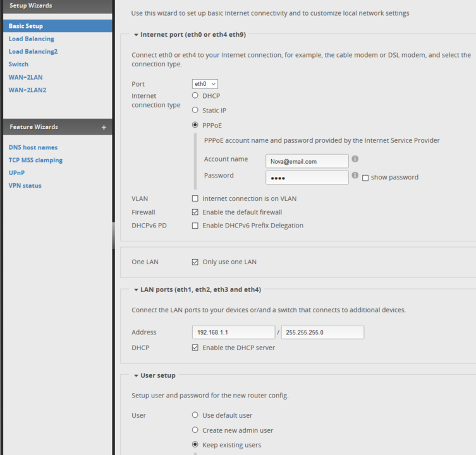The image size is (476, 455).
Task: Open the TCP MSS clamping wizard
Action: (x=35, y=161)
